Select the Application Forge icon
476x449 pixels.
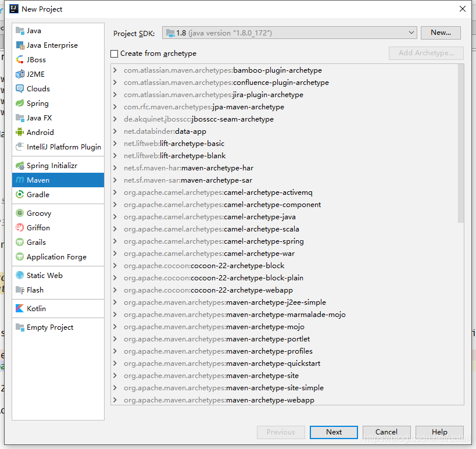point(20,257)
